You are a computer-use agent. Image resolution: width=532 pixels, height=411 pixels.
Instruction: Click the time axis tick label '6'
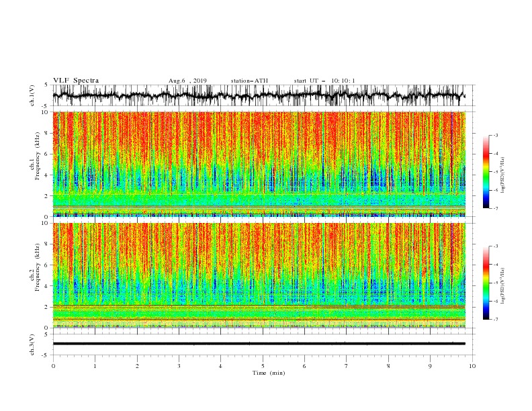(x=304, y=366)
